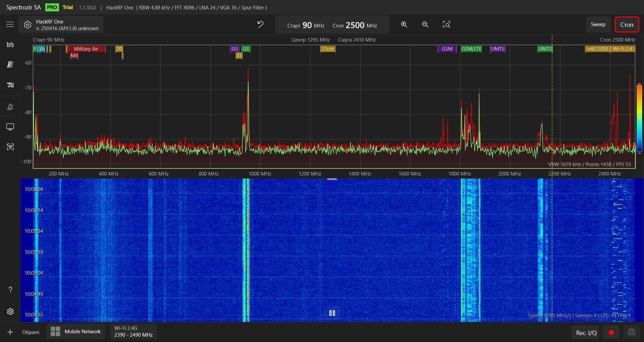The width and height of the screenshot is (644, 342).
Task: Zoom out of the spectrum
Action: (x=425, y=24)
